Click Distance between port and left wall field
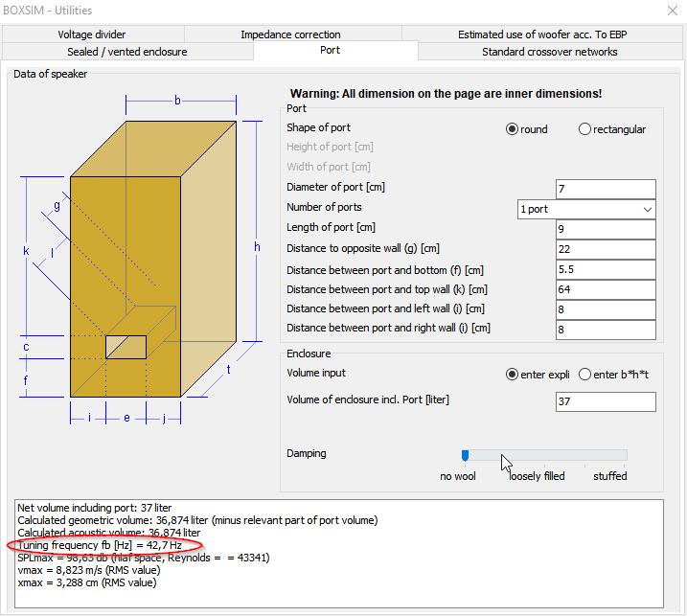687x616 pixels. point(606,309)
